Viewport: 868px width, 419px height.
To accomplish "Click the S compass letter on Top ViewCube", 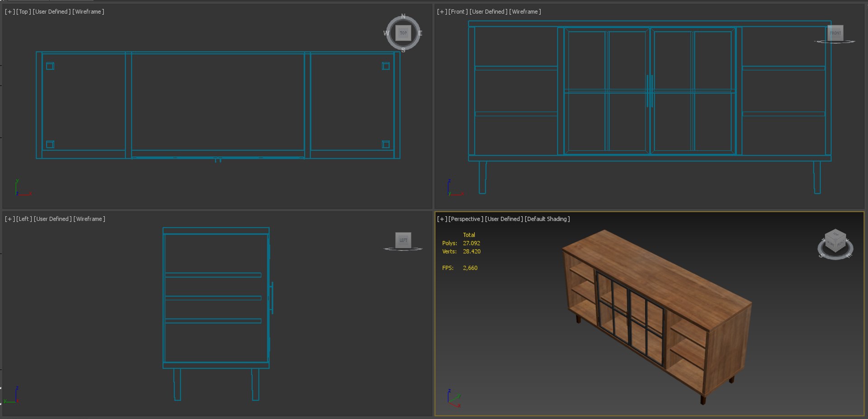I will click(x=403, y=50).
